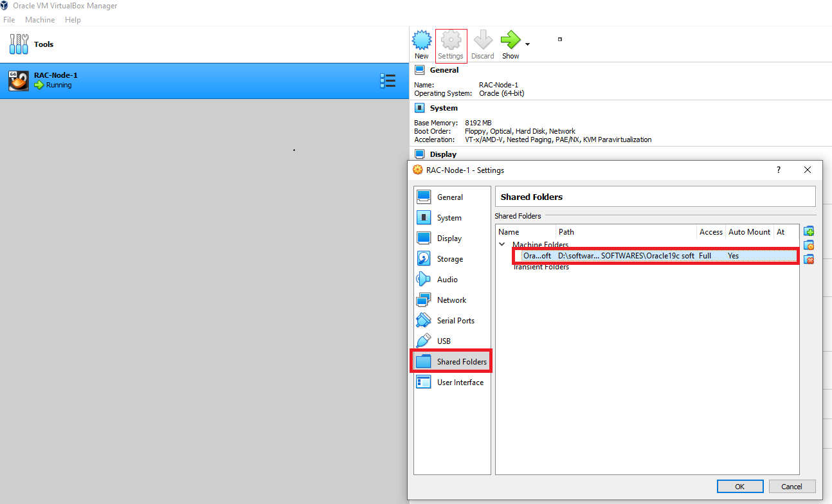This screenshot has height=504, width=832.
Task: Select System category in Settings dialog
Action: coord(452,218)
